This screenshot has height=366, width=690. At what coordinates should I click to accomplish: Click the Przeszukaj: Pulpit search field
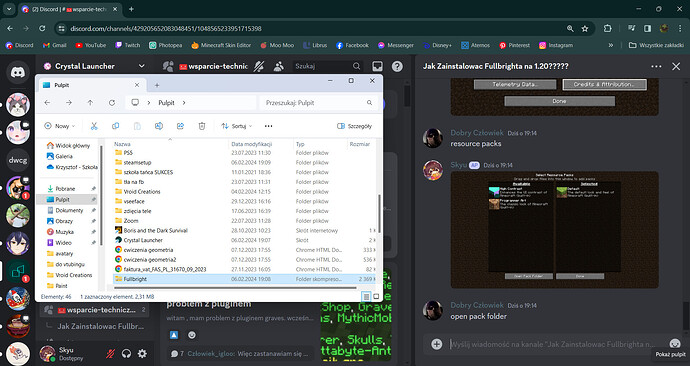pos(319,102)
